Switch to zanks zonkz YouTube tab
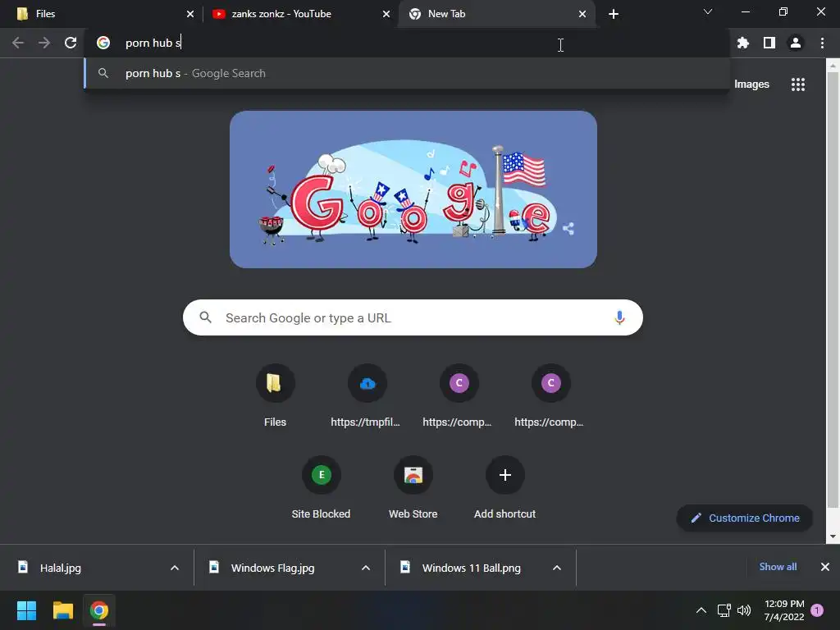The image size is (840, 630). click(x=300, y=14)
